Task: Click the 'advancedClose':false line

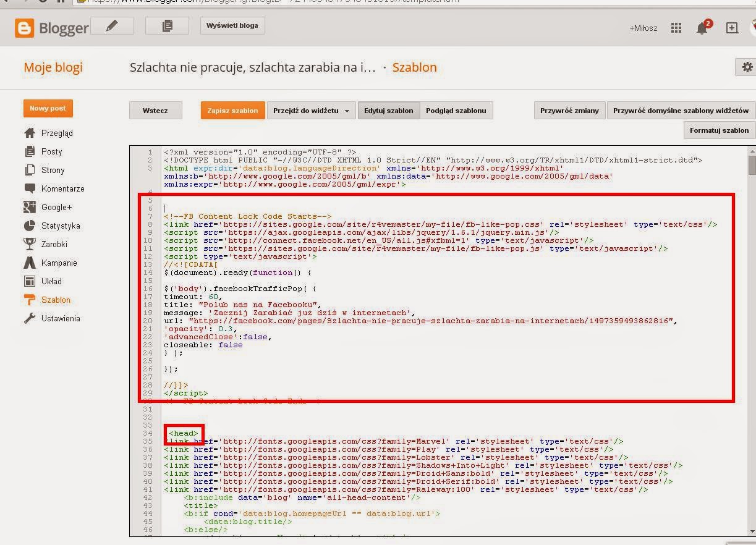Action: click(218, 337)
